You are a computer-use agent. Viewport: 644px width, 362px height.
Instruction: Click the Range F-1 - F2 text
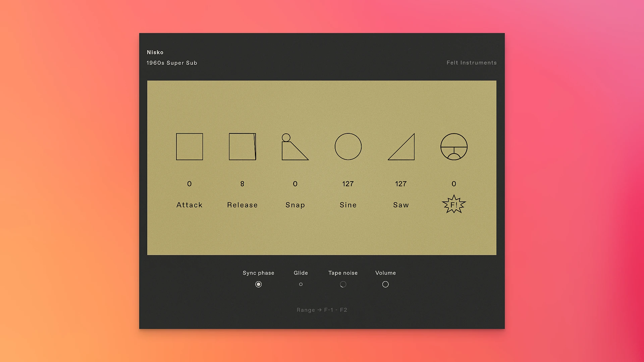322,310
